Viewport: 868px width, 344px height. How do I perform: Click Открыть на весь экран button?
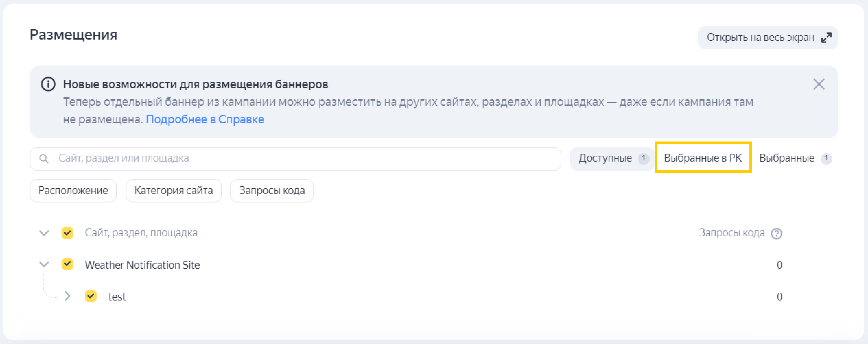pyautogui.click(x=760, y=37)
